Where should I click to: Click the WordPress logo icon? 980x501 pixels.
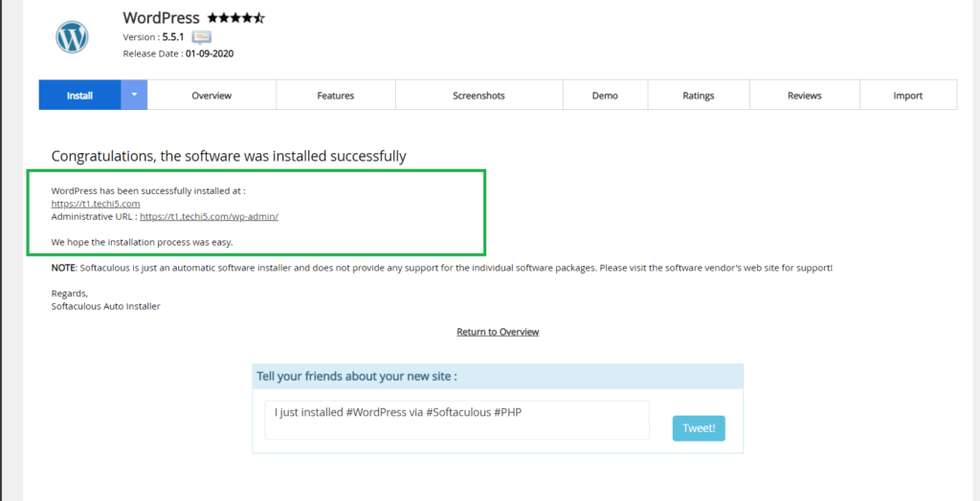point(72,37)
